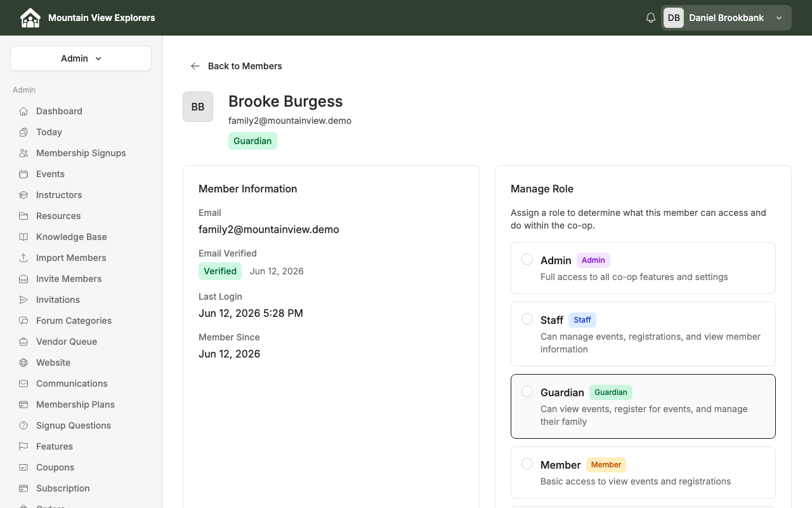Click the back arrow icon beside Back to Members
Screen dimensions: 812x508
(x=195, y=66)
